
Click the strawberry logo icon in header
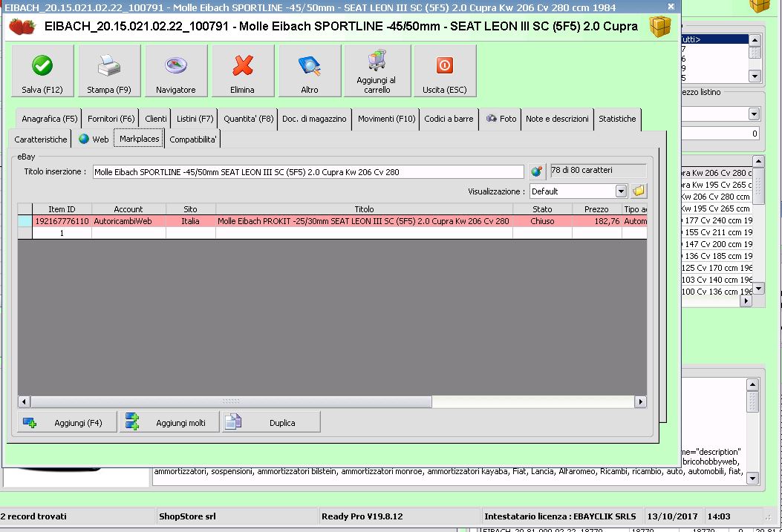coord(22,27)
